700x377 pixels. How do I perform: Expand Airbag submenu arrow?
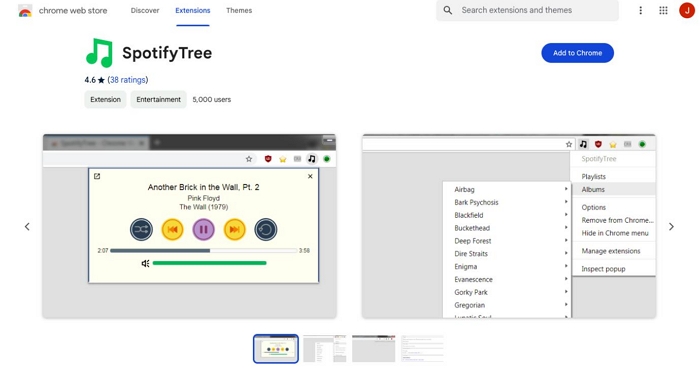coord(566,189)
